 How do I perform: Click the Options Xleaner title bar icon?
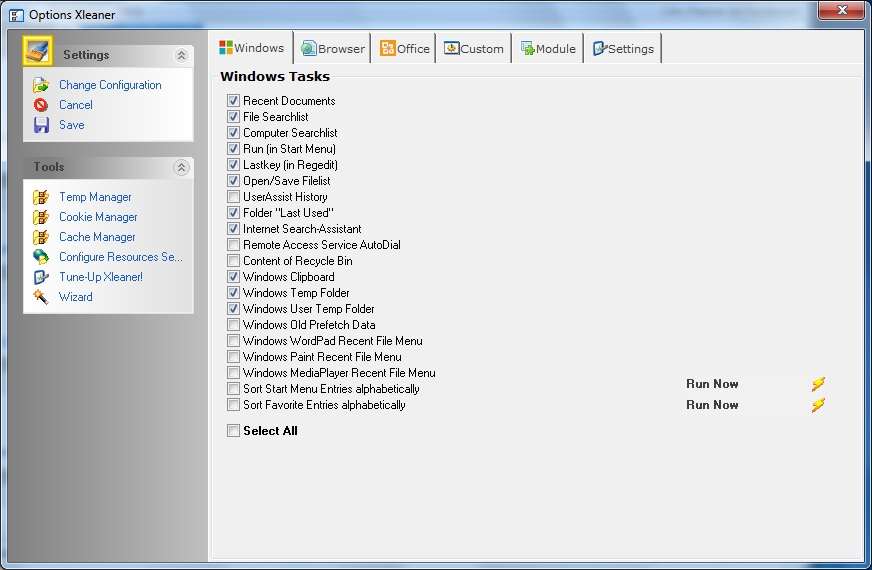(x=16, y=15)
